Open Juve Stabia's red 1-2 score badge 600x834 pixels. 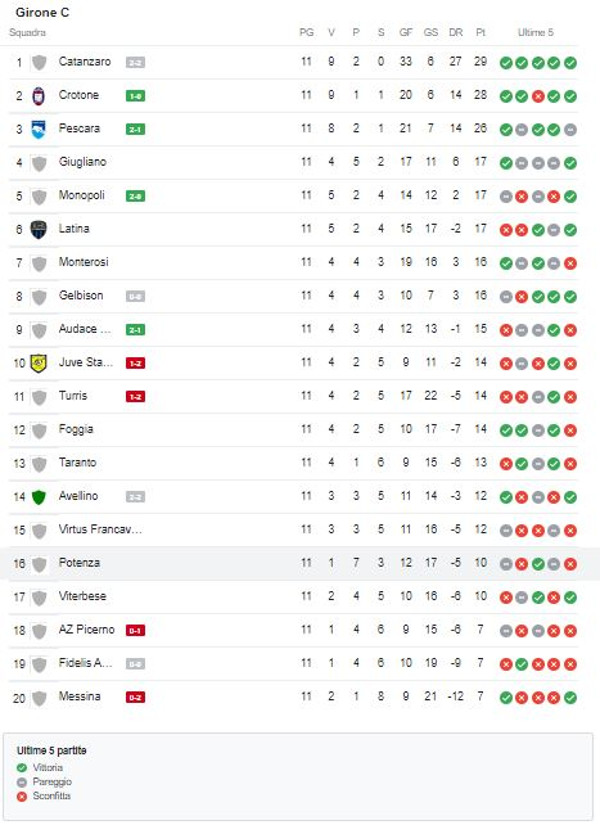(x=135, y=363)
